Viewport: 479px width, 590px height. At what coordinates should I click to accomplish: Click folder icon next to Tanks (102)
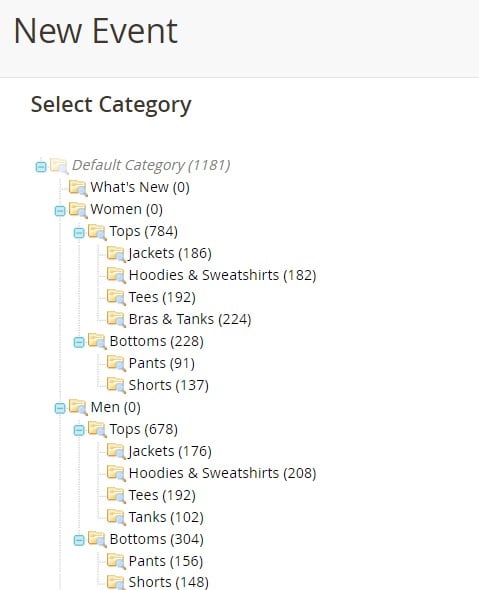pyautogui.click(x=116, y=517)
